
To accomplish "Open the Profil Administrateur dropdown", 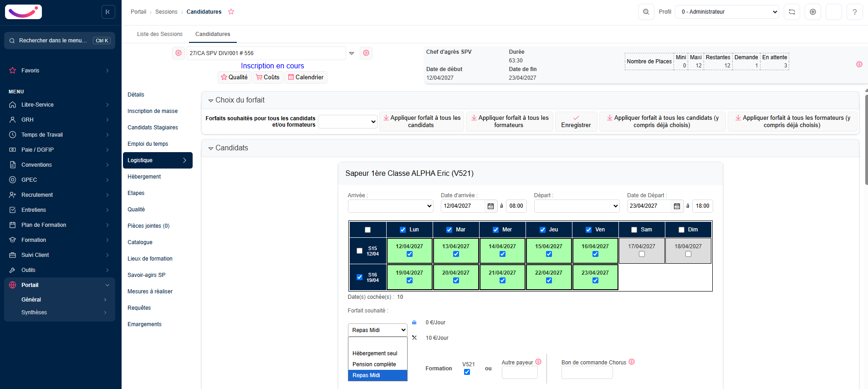I will pos(727,12).
